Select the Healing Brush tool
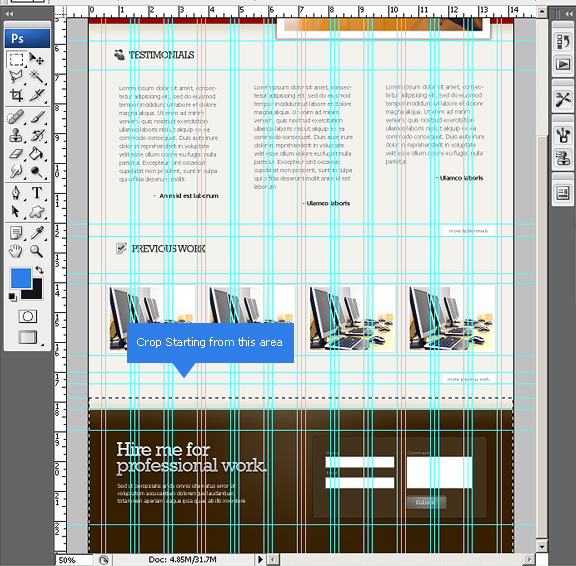The height and width of the screenshot is (566, 576). point(16,118)
